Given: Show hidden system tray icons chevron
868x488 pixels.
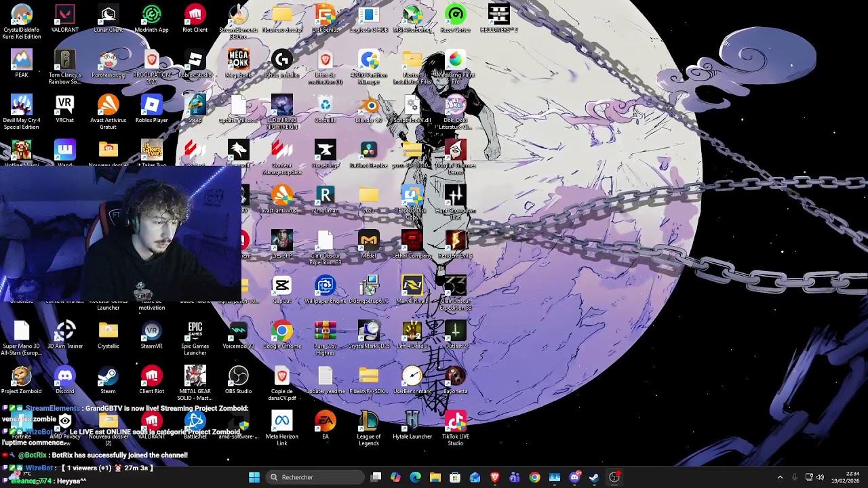Looking at the screenshot, I should pos(780,477).
